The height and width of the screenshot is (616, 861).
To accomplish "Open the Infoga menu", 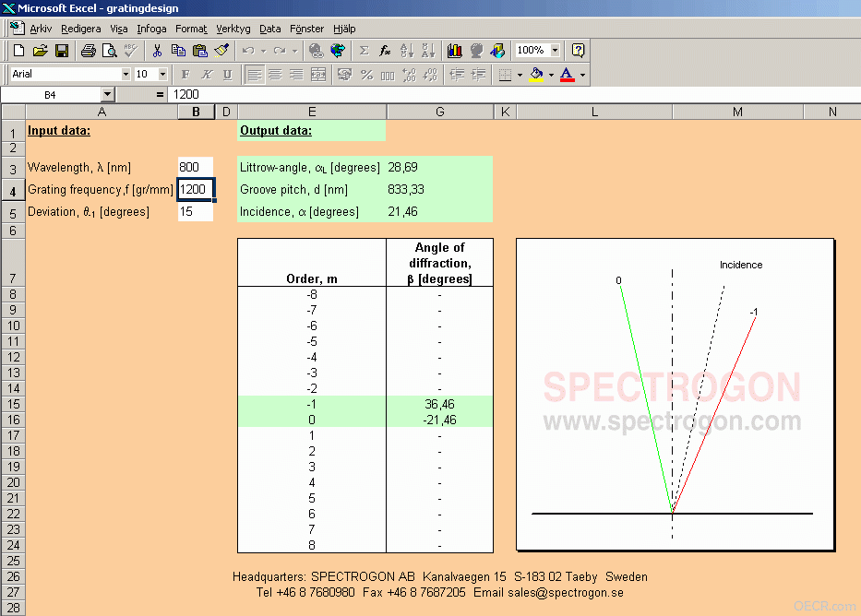I will 151,29.
